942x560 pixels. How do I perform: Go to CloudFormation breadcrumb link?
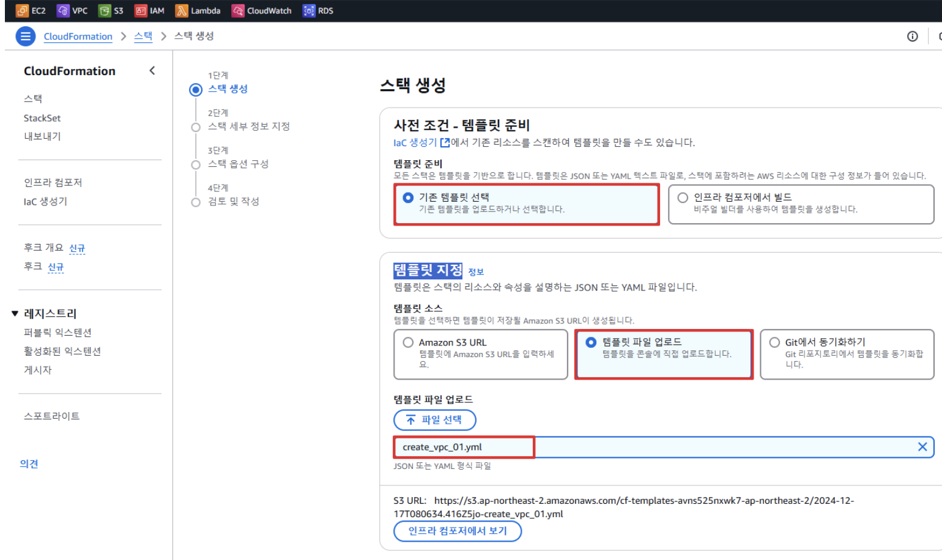pyautogui.click(x=78, y=37)
